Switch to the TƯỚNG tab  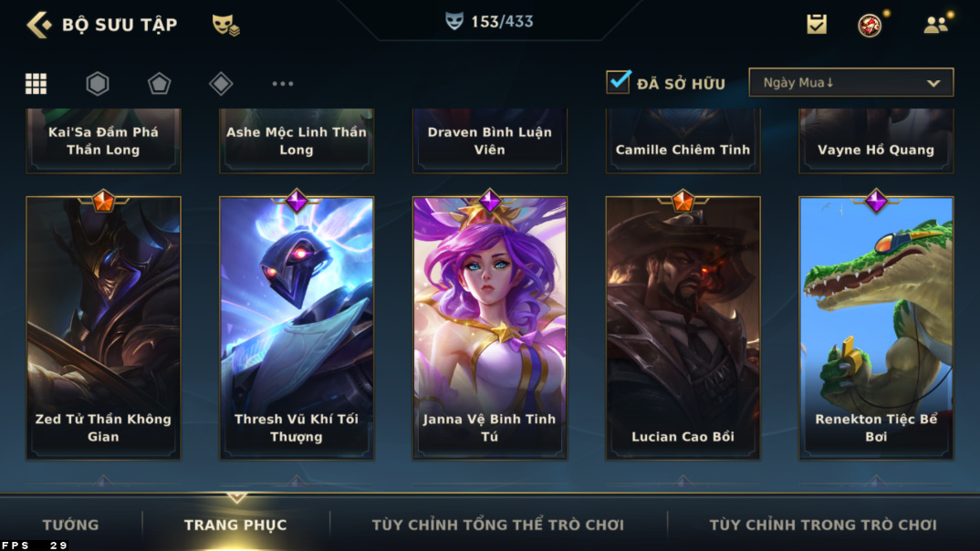[x=70, y=525]
